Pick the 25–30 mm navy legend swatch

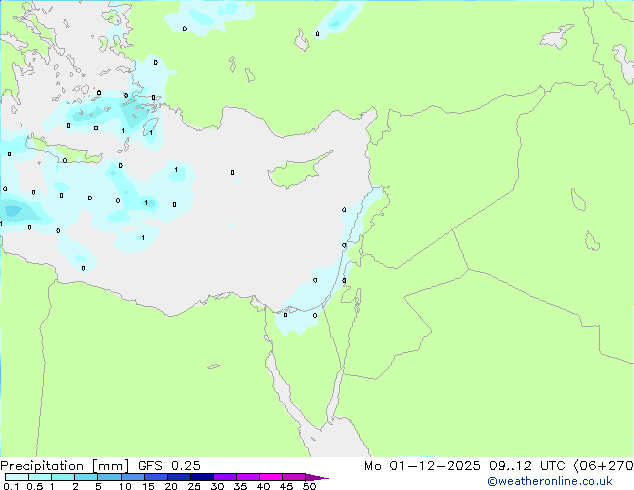click(202, 477)
